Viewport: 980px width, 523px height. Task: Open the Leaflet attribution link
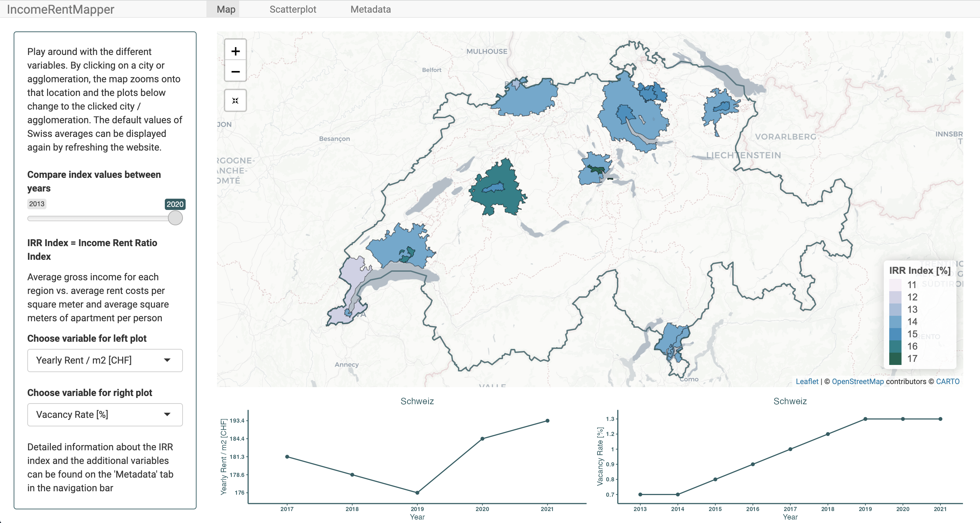pos(807,381)
